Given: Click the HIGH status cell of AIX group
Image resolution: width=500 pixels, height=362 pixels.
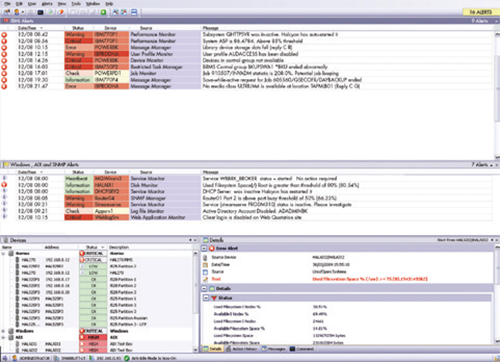Looking at the screenshot, I should click(x=93, y=337).
